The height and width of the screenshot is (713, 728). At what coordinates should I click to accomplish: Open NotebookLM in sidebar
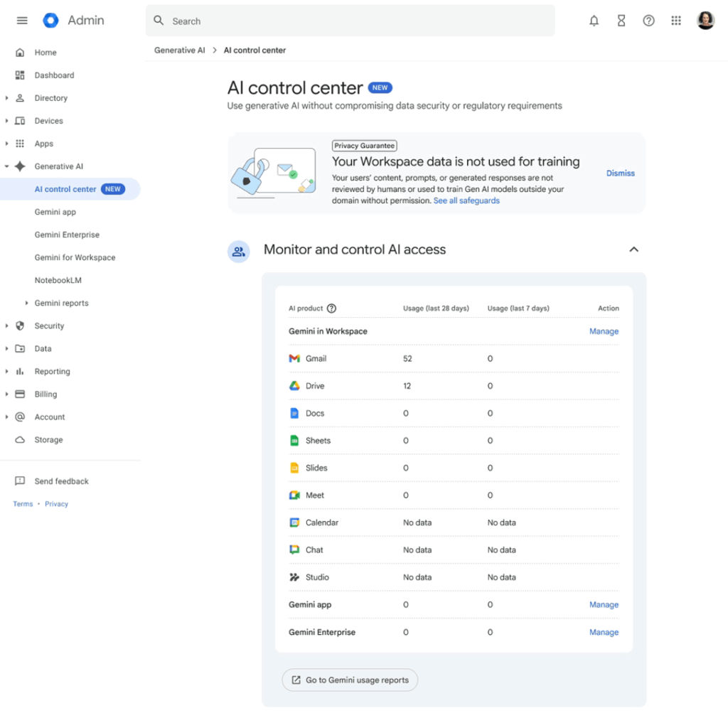pyautogui.click(x=58, y=280)
